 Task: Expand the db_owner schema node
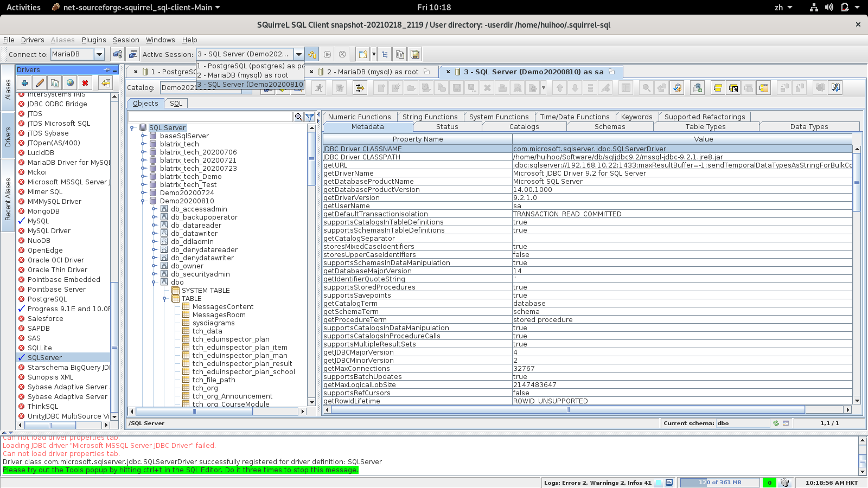154,266
